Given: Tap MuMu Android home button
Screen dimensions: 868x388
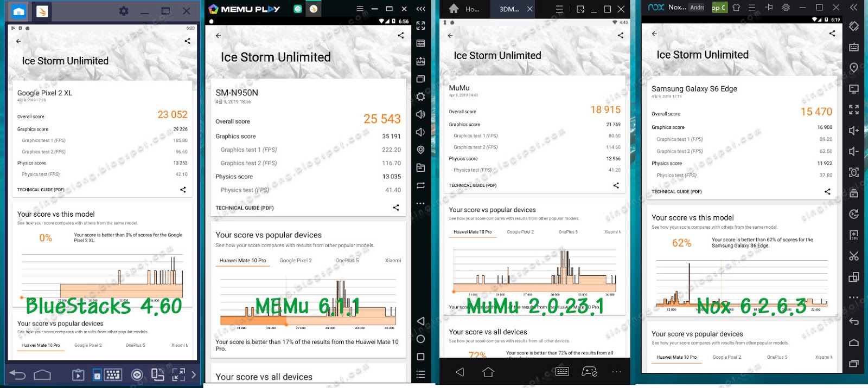Looking at the screenshot, I should click(x=488, y=372).
